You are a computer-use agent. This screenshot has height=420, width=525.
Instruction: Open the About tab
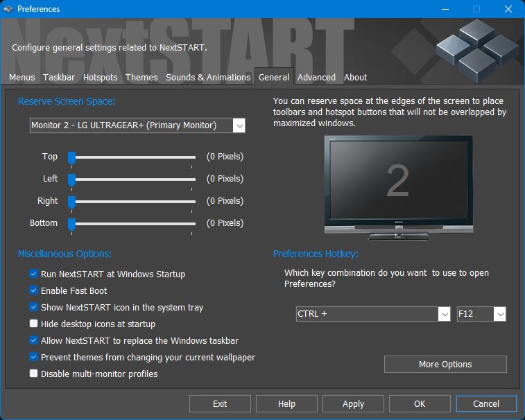pos(355,78)
